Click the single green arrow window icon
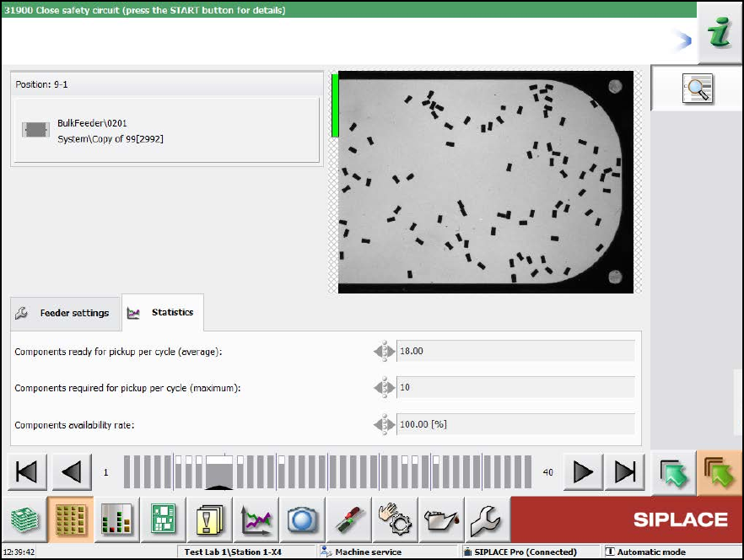Image resolution: width=744 pixels, height=560 pixels. point(673,472)
